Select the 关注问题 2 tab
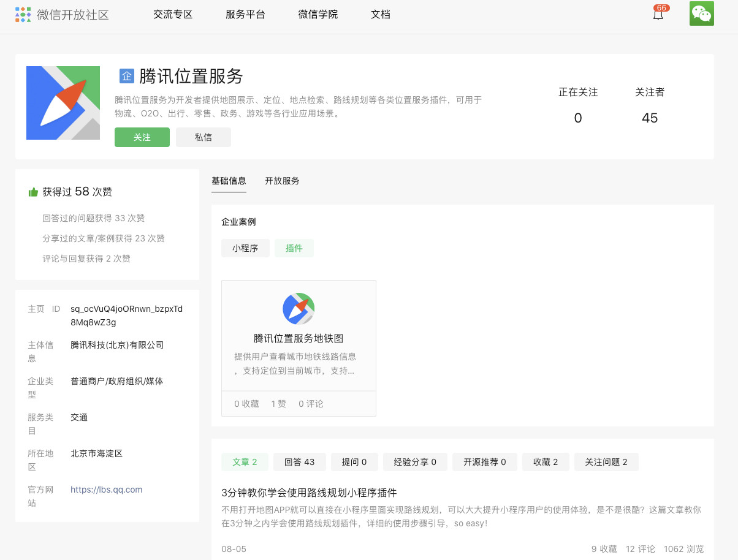Viewport: 738px width, 560px height. click(x=606, y=462)
